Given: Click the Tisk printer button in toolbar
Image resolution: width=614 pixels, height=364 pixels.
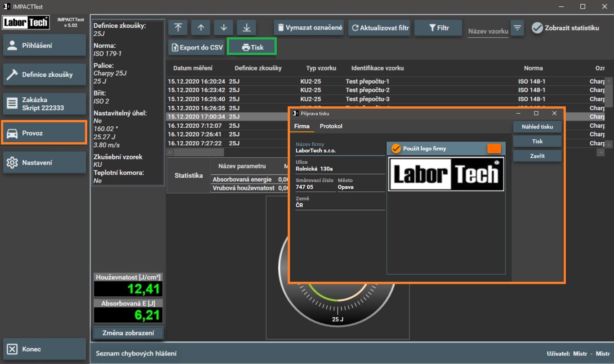Looking at the screenshot, I should click(x=253, y=47).
